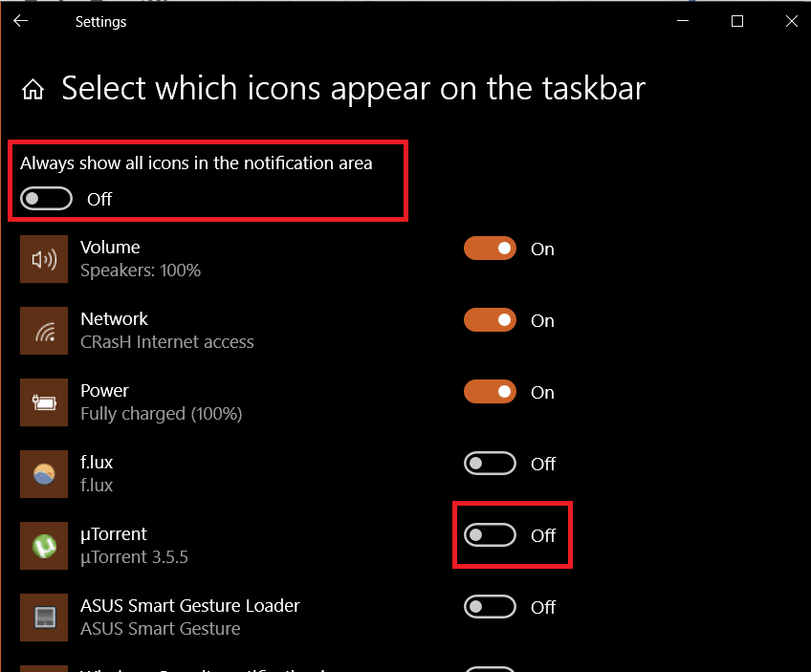The height and width of the screenshot is (672, 811).
Task: Switch off the Power icon toggle
Action: click(490, 392)
